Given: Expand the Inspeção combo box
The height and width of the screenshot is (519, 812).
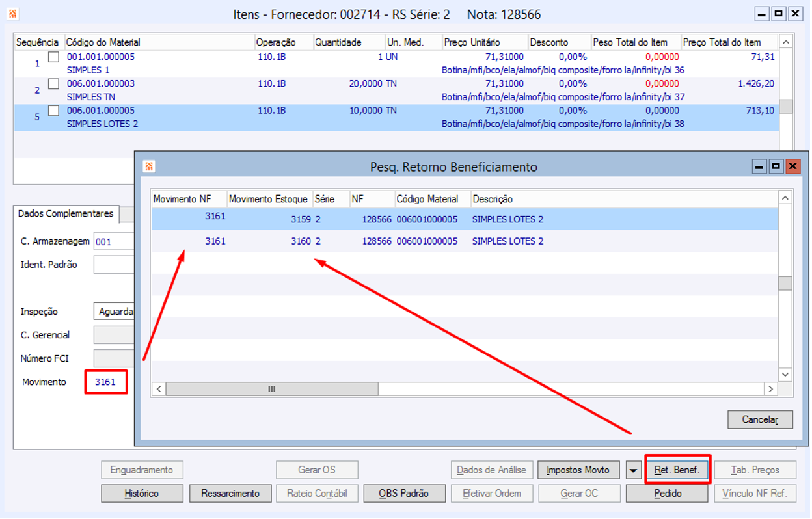Looking at the screenshot, I should coord(113,312).
